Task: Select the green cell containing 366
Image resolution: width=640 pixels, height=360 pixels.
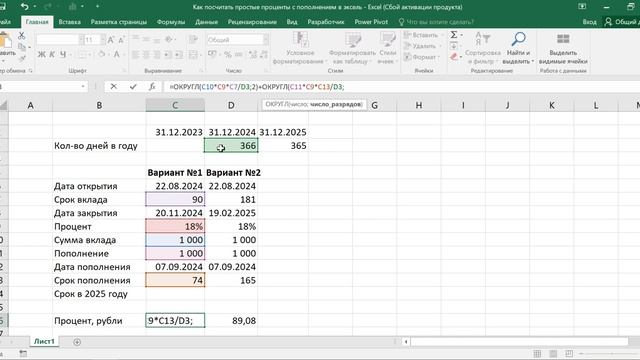Action: pos(231,146)
